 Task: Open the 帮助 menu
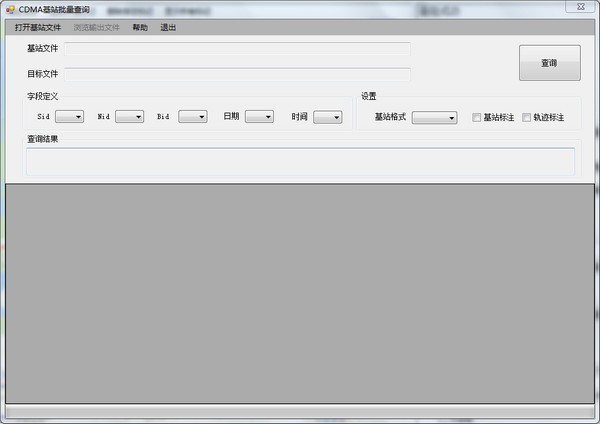pos(140,28)
